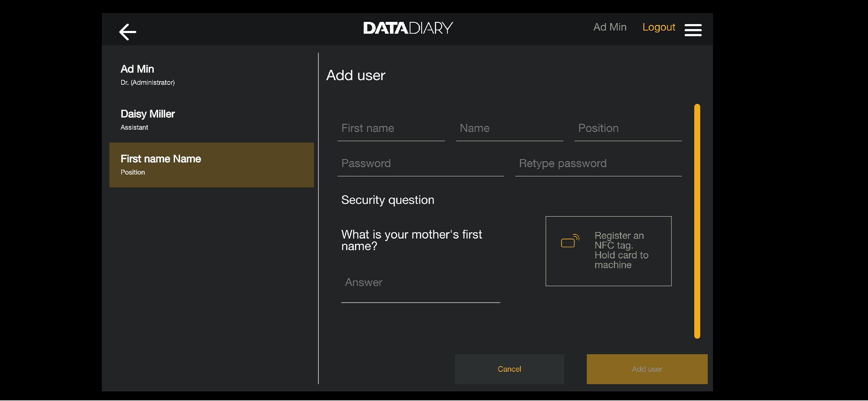This screenshot has height=401, width=868.
Task: Click the Ad Min username in header
Action: (610, 27)
